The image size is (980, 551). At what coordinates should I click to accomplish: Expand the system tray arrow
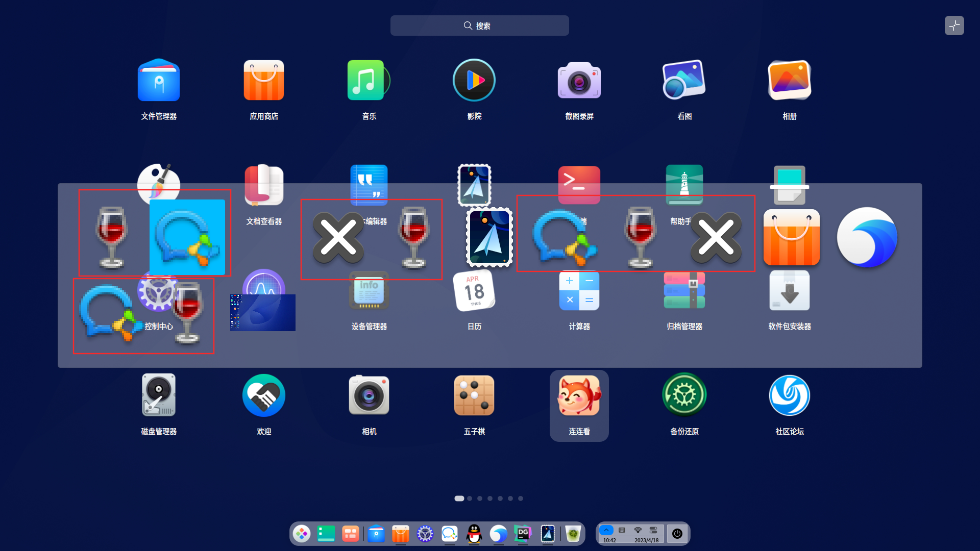pyautogui.click(x=606, y=530)
